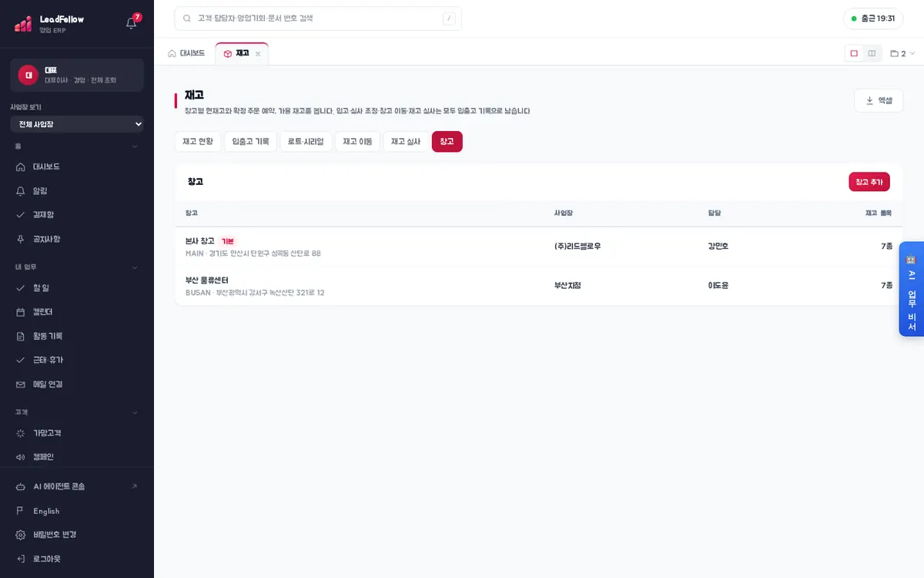Close the 재고 tab
The width and height of the screenshot is (924, 578).
tap(258, 54)
